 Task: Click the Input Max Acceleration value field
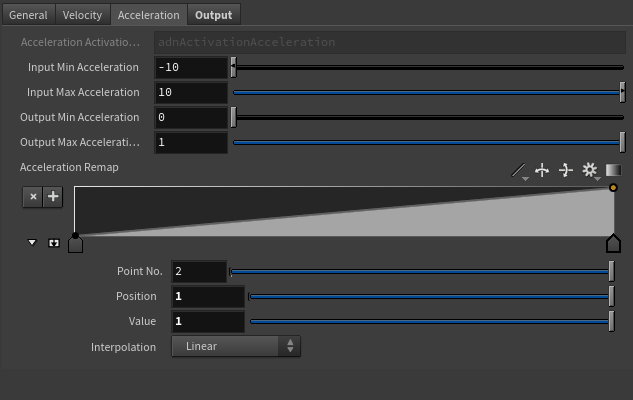click(191, 92)
